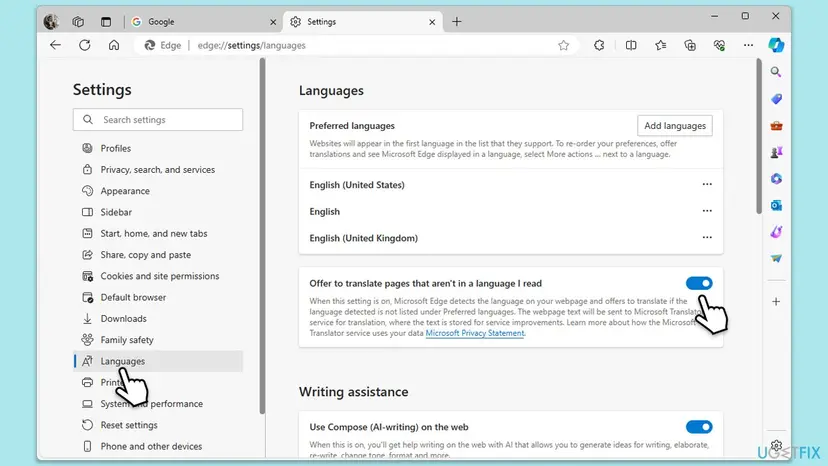Open the sidebar Drop paper-plane icon
Viewport: 828px width, 466px height.
pos(776,258)
